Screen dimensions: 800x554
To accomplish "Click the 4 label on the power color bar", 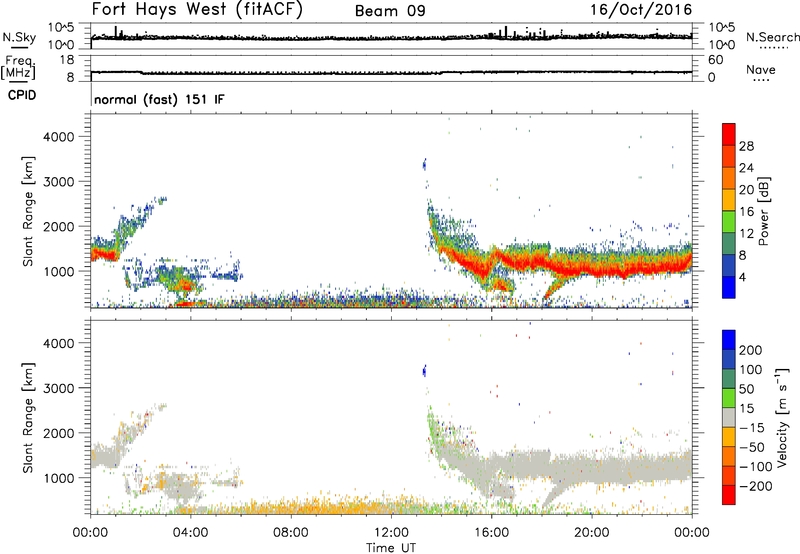I will click(x=743, y=277).
